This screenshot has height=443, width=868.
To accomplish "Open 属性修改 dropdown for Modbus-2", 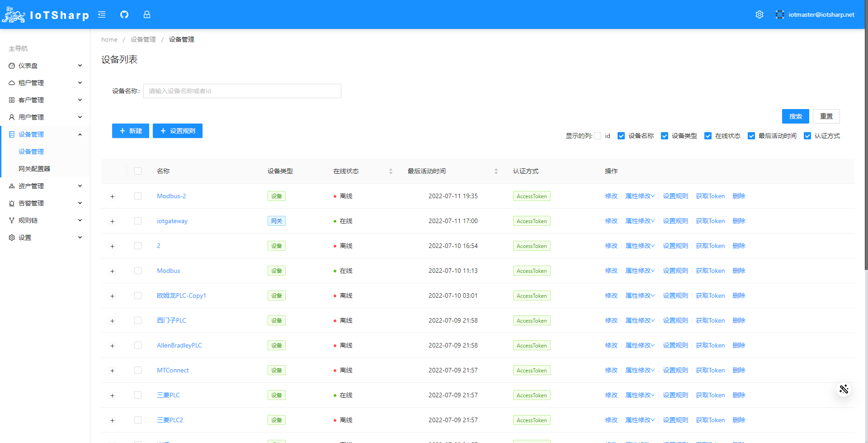I will click(x=640, y=196).
